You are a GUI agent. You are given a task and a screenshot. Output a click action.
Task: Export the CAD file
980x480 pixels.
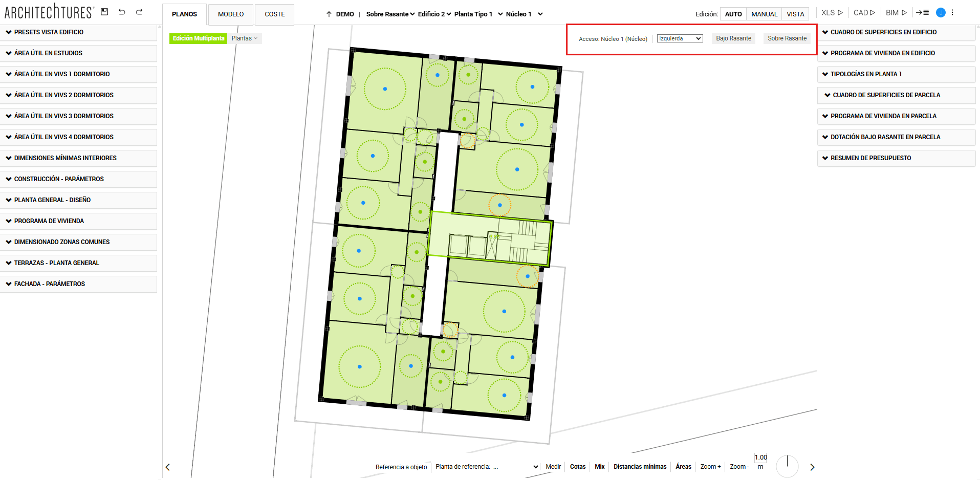[864, 13]
